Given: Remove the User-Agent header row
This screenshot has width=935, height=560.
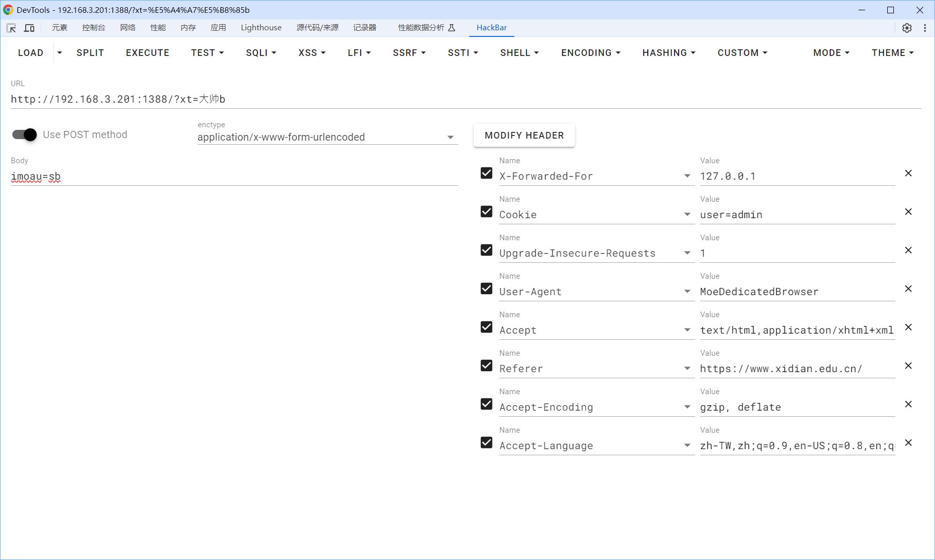Looking at the screenshot, I should (908, 289).
